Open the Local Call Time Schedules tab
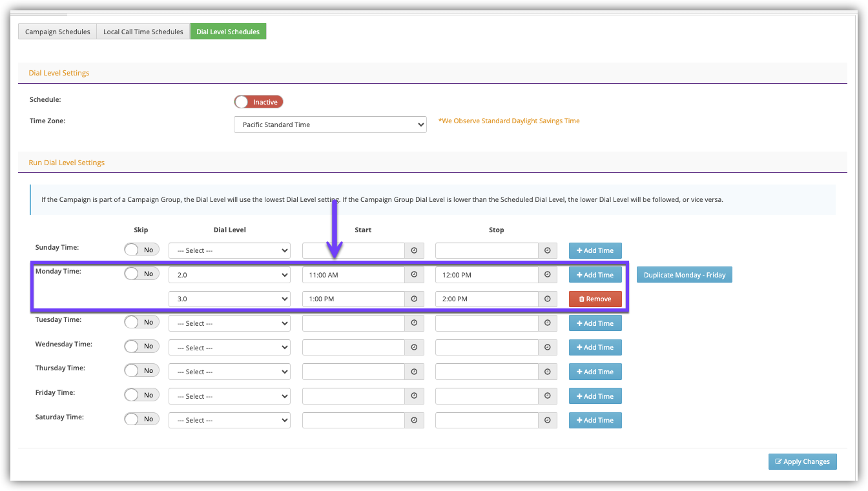This screenshot has width=868, height=491. coord(143,32)
